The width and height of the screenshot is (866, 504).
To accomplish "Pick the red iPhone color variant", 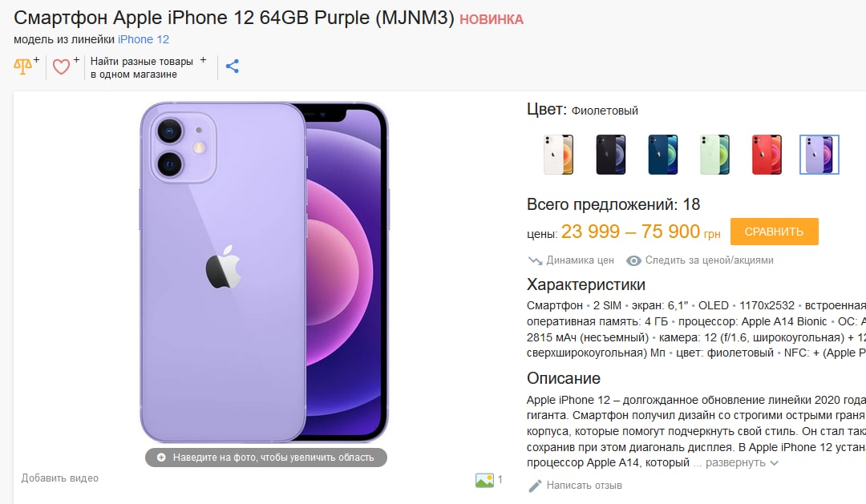I will coord(767,155).
